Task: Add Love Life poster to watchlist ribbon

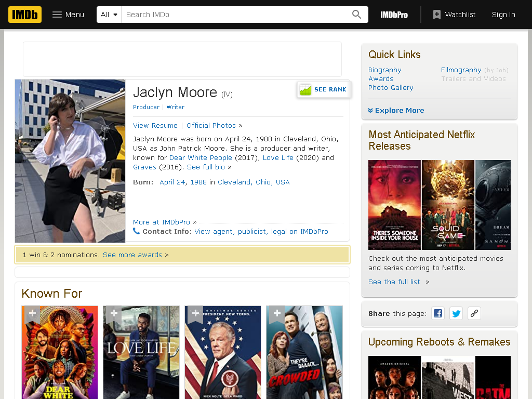Action: click(x=114, y=313)
